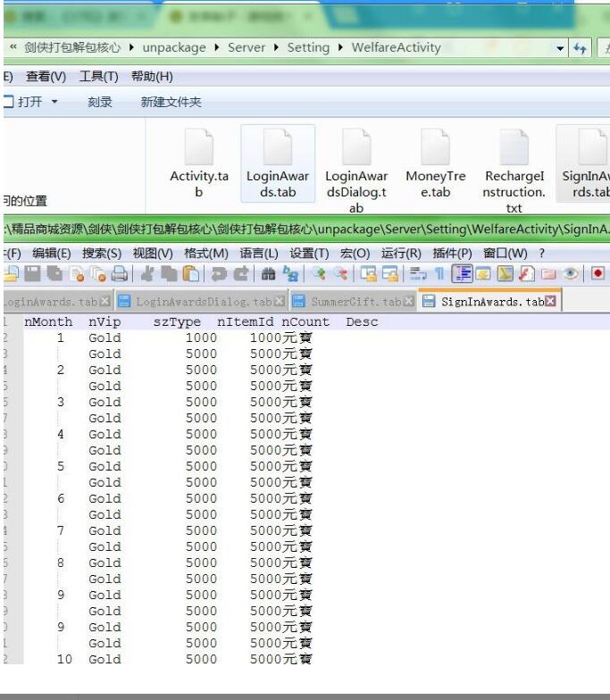The width and height of the screenshot is (610, 700).
Task: Expand the address bar history dropdown
Action: 560,48
